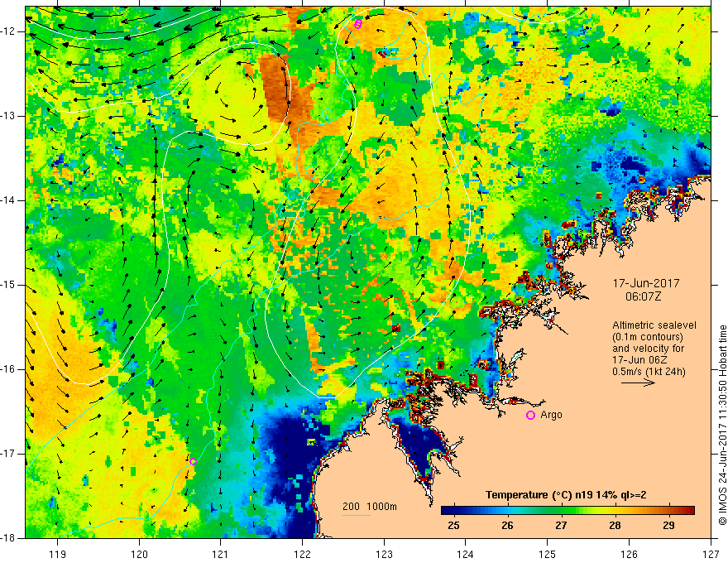Click the date text "17-Jun-2017"
The image size is (728, 563).
coord(646,283)
